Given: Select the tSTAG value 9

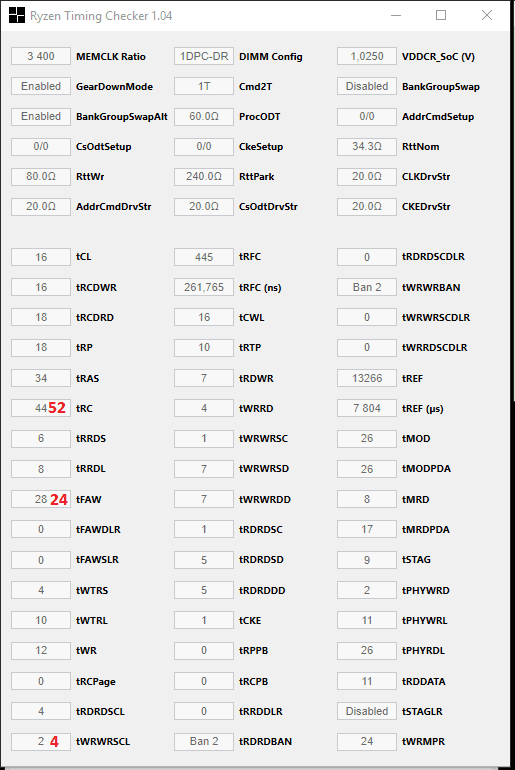Looking at the screenshot, I should (367, 560).
